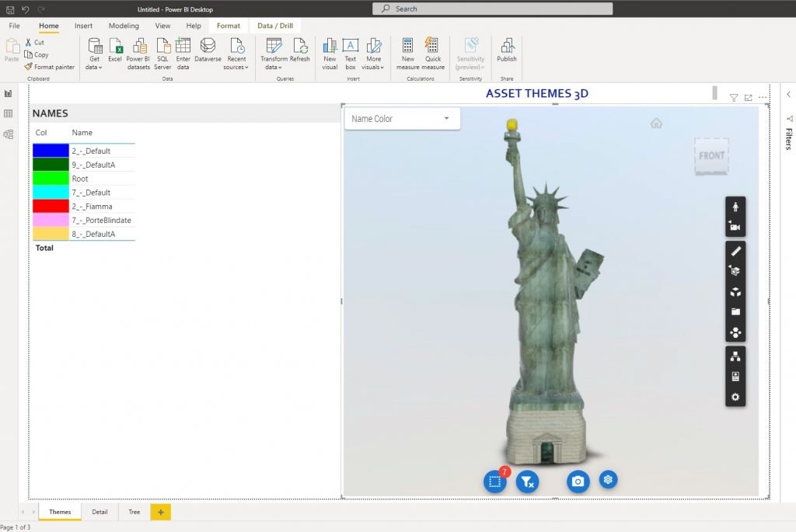Switch to Data view in left sidebar
Screen dimensions: 796x532
click(x=8, y=113)
